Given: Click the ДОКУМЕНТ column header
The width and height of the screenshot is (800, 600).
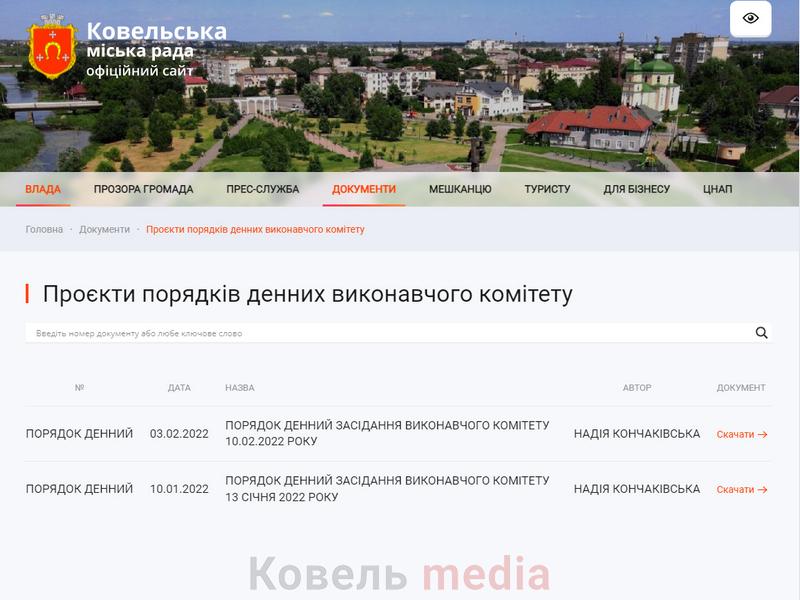Looking at the screenshot, I should pos(741,388).
